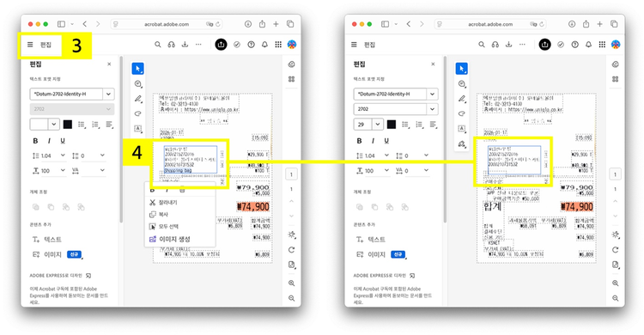Click rotate page icon in right window
The image size is (644, 335).
[x=616, y=250]
